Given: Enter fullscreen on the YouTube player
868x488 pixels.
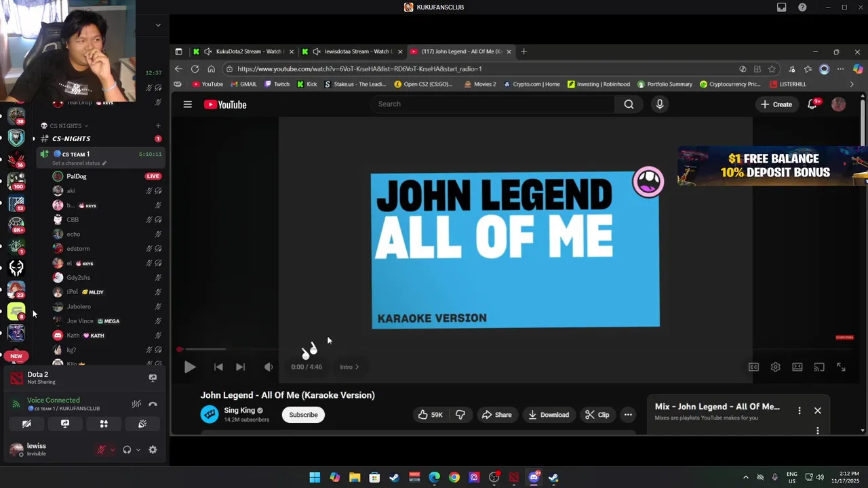Looking at the screenshot, I should click(x=841, y=367).
